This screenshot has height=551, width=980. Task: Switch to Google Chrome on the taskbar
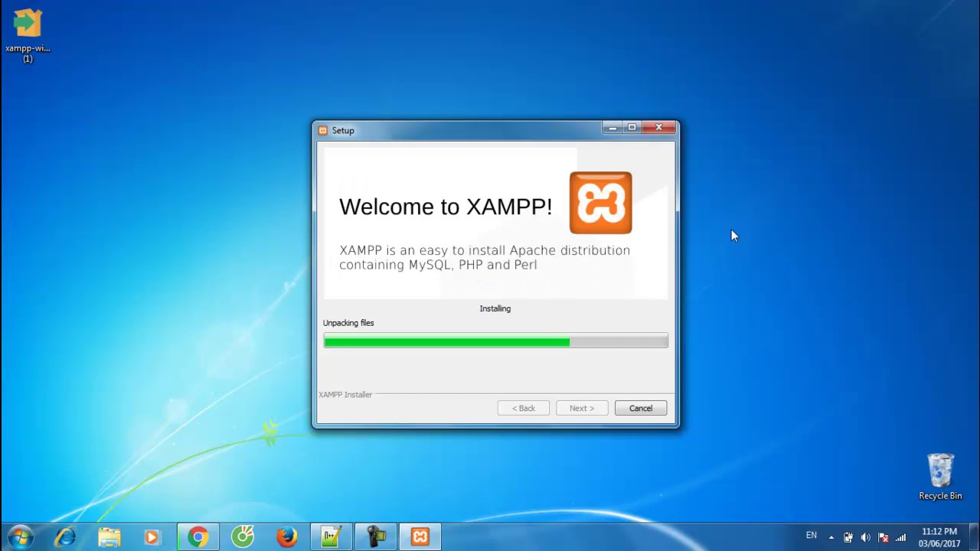(198, 537)
